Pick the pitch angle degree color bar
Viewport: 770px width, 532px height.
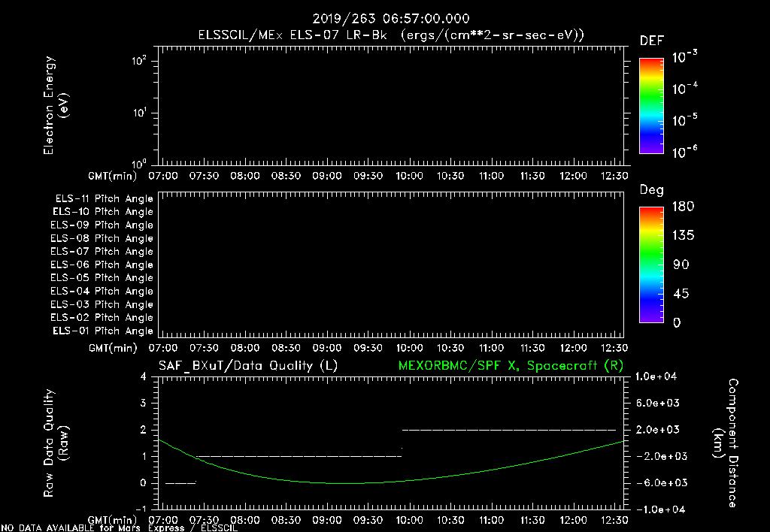651,265
